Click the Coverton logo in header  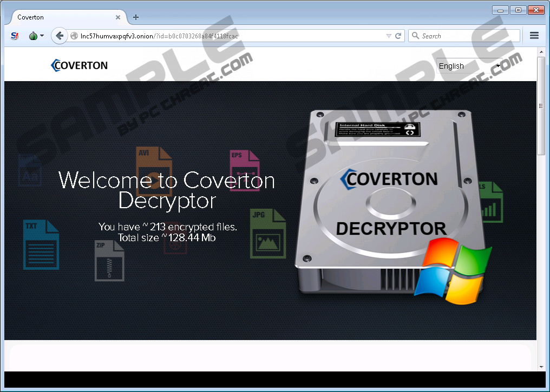tap(80, 65)
